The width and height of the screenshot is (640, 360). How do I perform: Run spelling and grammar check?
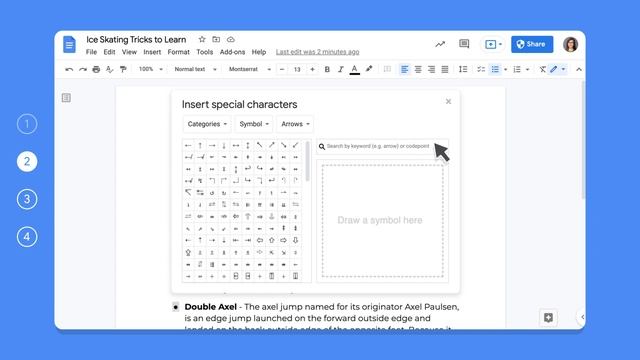tap(109, 69)
